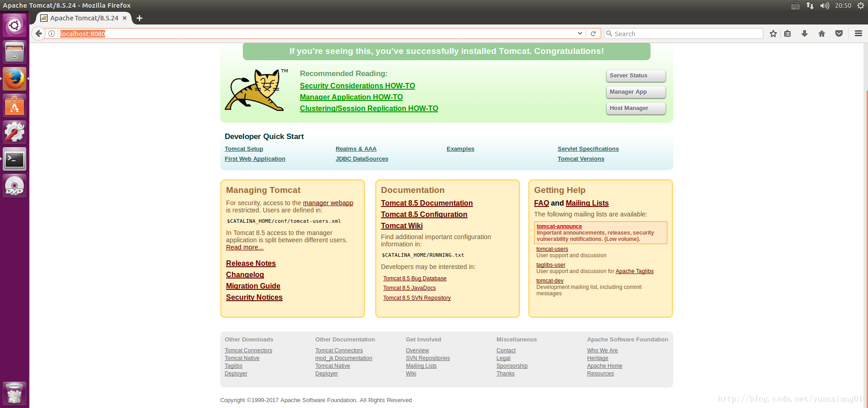Open the tomcat-announce mailing list link

tap(559, 226)
